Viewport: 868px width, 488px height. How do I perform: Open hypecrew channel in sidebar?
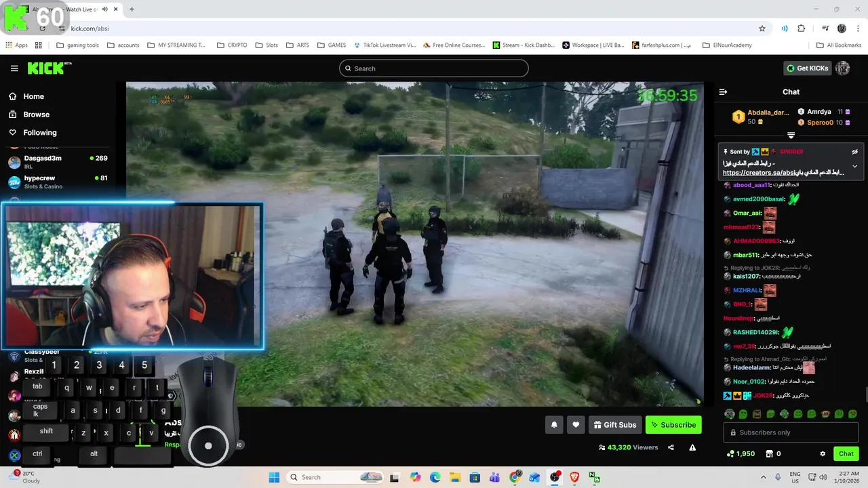coord(58,182)
